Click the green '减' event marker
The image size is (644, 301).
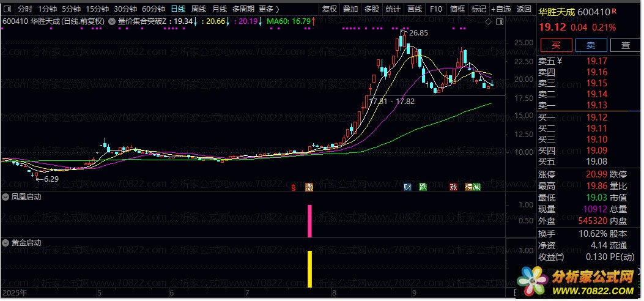[476, 187]
